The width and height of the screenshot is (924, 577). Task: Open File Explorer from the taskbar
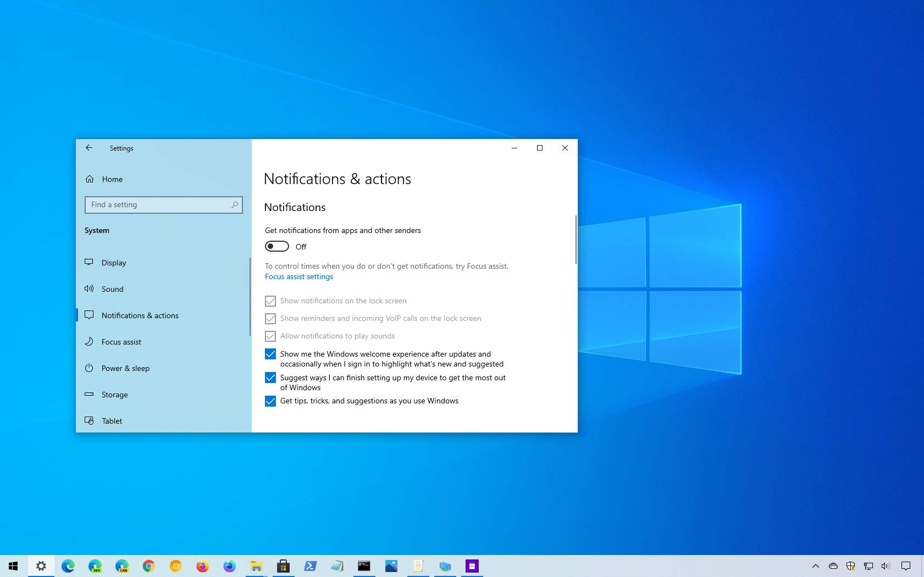pyautogui.click(x=256, y=566)
